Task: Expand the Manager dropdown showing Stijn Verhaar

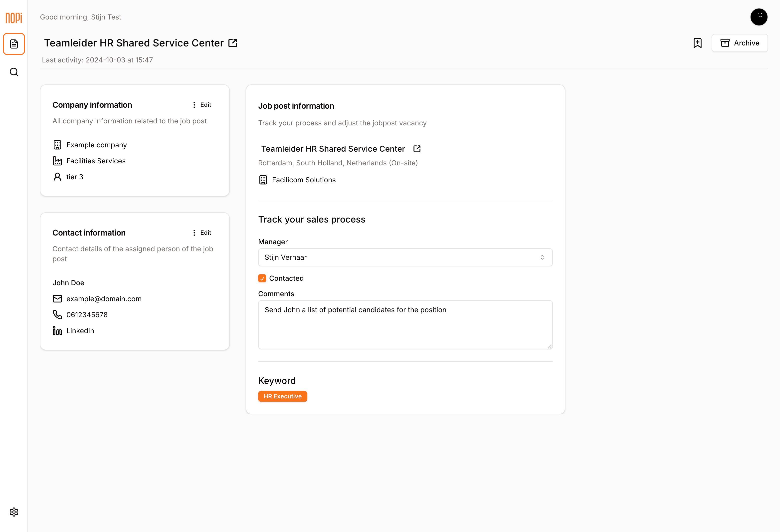Action: [405, 258]
